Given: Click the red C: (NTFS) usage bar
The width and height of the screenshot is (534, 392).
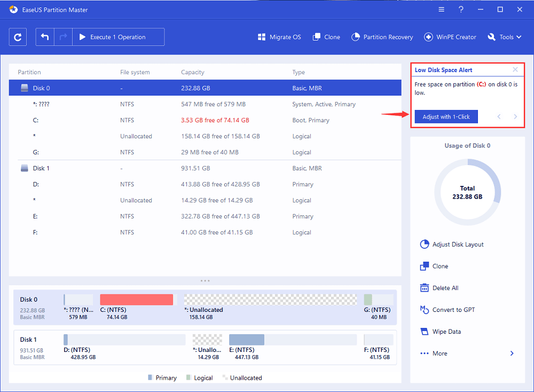Looking at the screenshot, I should (136, 300).
